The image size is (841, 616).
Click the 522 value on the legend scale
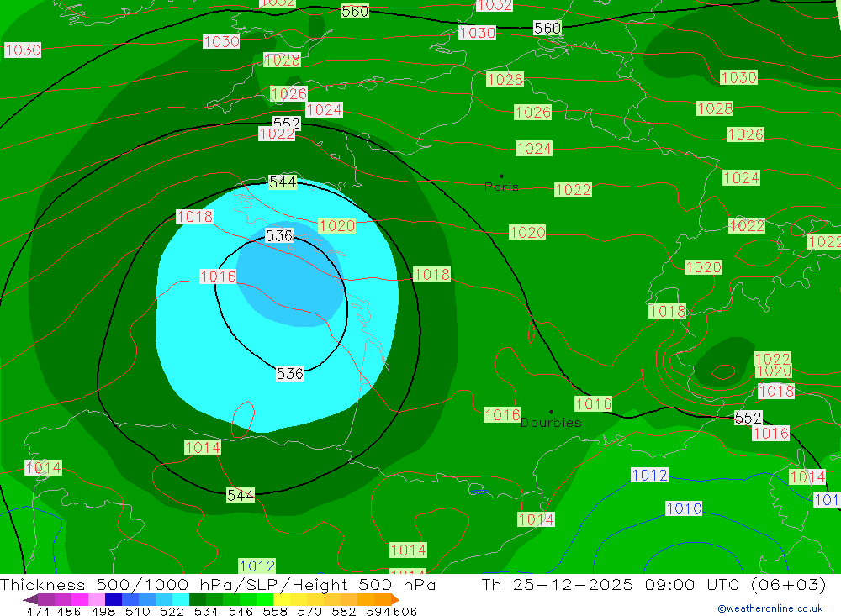pos(172,611)
